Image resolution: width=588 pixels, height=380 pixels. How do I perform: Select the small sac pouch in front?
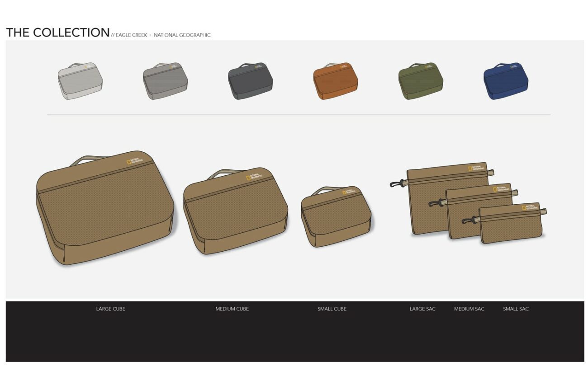(x=511, y=226)
